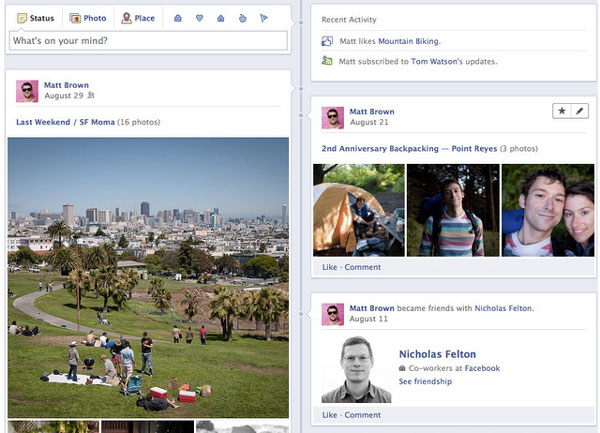The image size is (600, 433).
Task: Select the Status tab in composer
Action: tap(36, 18)
